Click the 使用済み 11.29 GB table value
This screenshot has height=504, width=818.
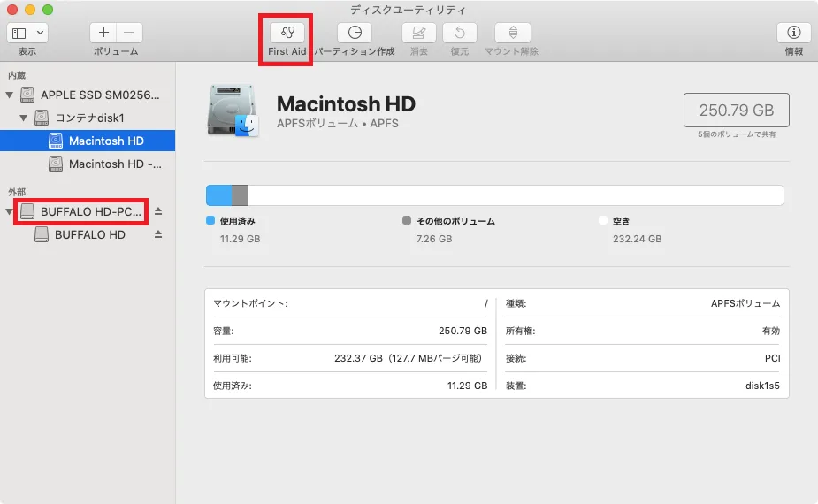coord(467,386)
